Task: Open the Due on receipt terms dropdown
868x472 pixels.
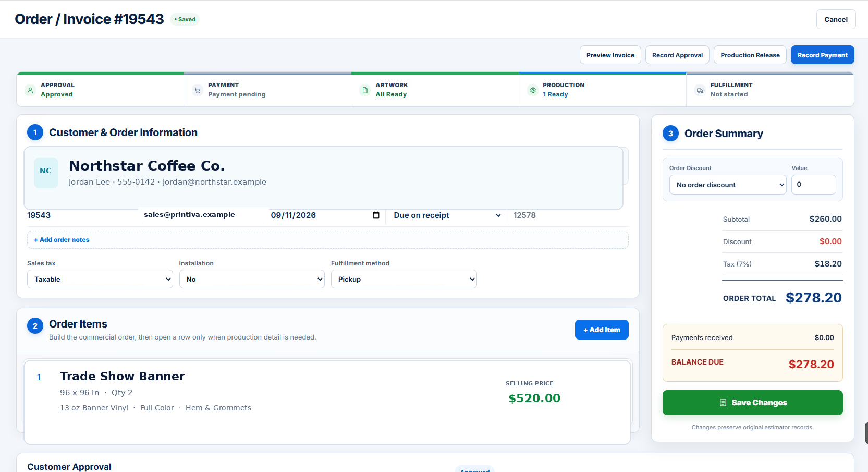Action: (x=446, y=215)
